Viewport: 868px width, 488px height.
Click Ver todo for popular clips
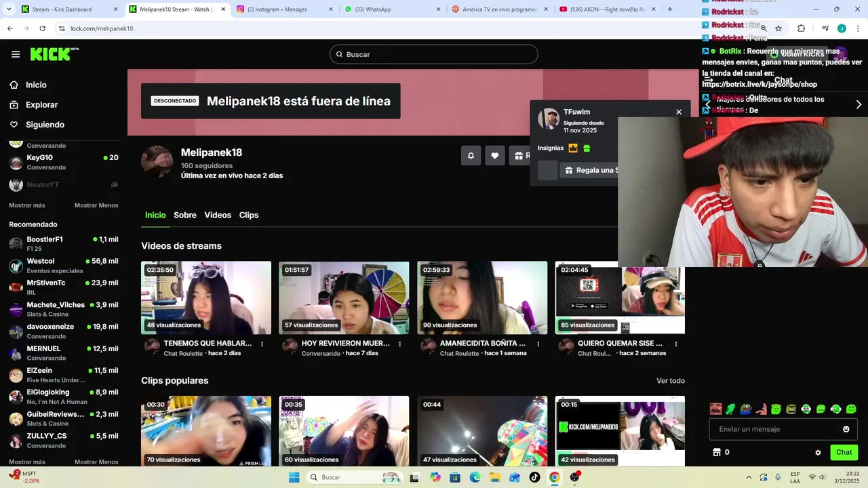pyautogui.click(x=671, y=381)
